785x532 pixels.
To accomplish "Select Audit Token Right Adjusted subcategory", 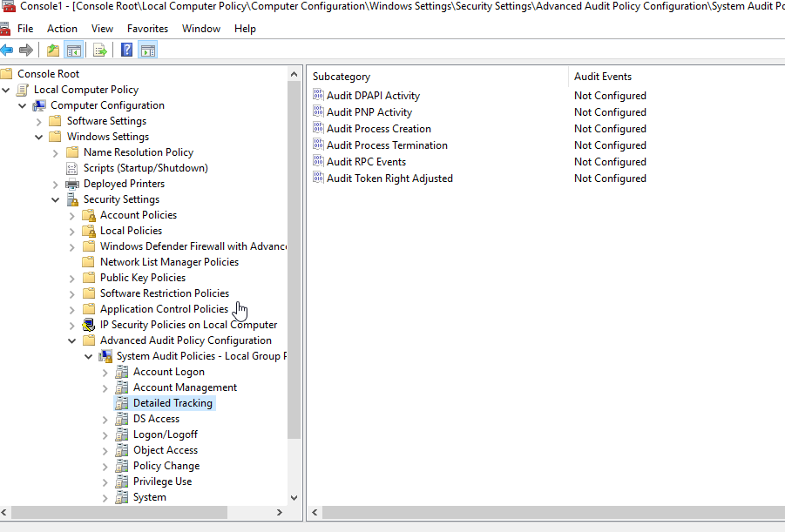I will 389,178.
